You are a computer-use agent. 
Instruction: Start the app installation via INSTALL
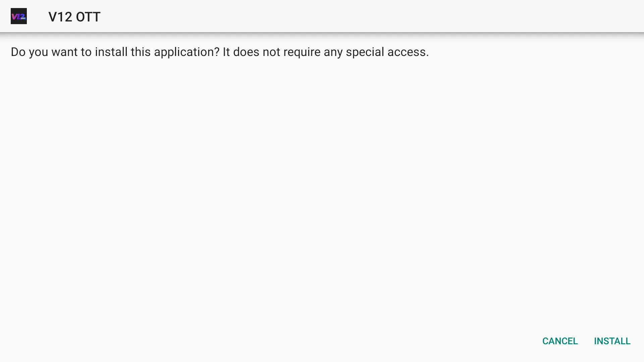click(x=612, y=341)
